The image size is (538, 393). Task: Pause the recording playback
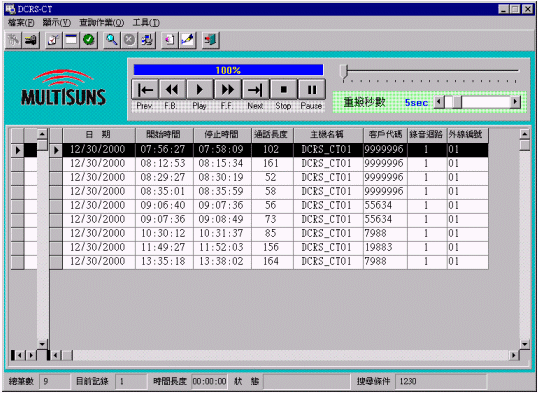click(312, 90)
